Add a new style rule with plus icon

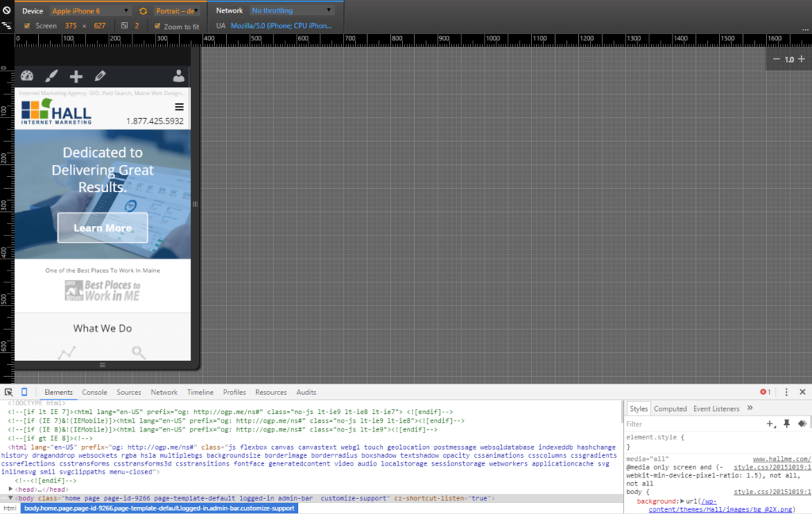(x=771, y=424)
